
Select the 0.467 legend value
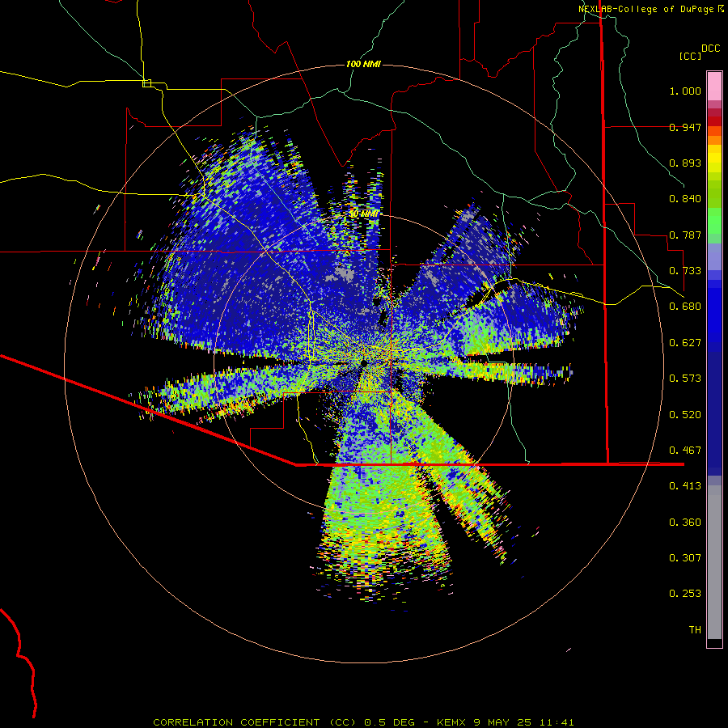click(685, 451)
